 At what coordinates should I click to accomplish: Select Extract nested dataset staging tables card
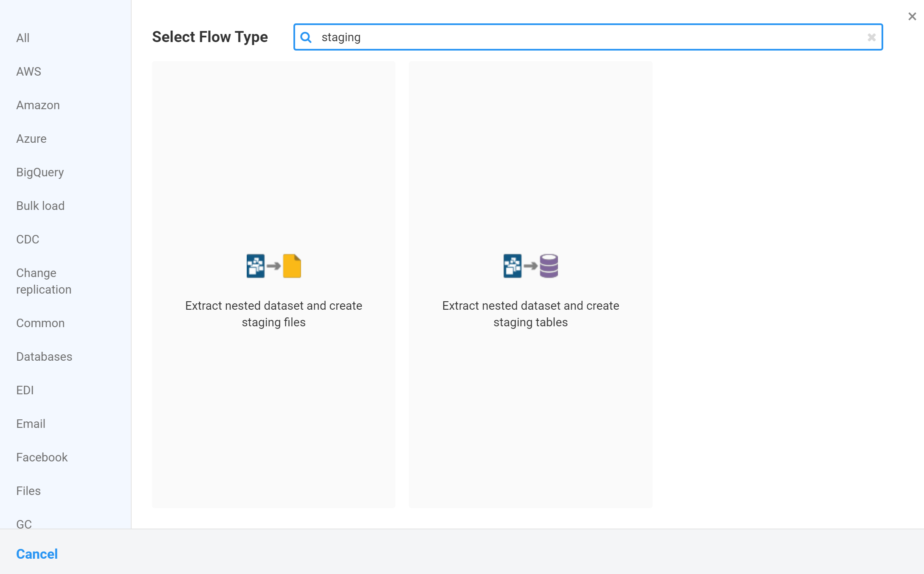pyautogui.click(x=530, y=314)
